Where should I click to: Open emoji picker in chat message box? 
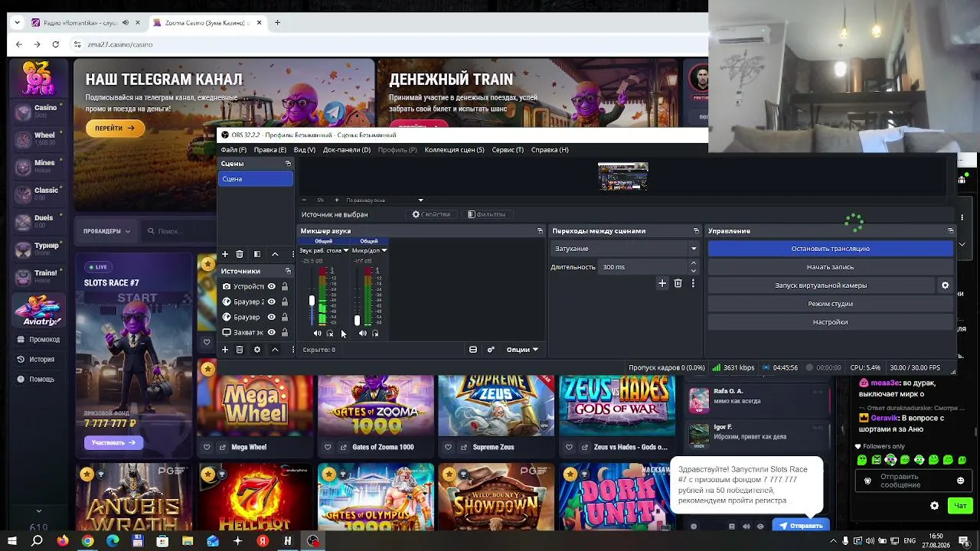click(x=960, y=481)
